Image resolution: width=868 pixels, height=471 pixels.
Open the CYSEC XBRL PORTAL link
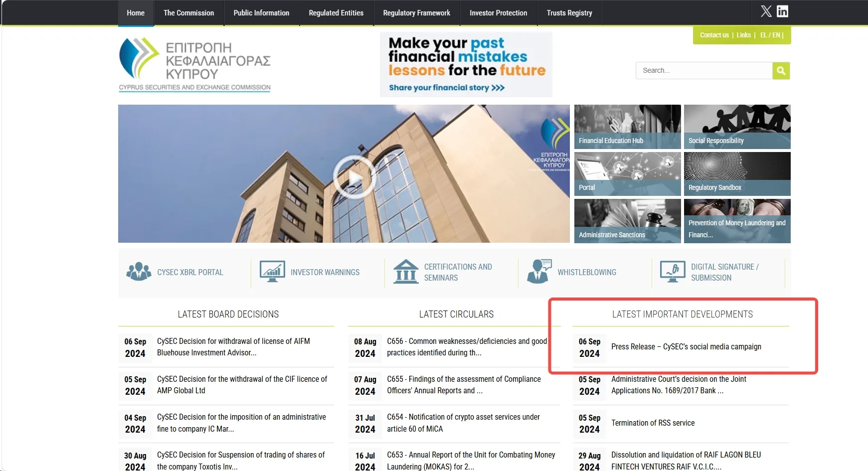[190, 272]
